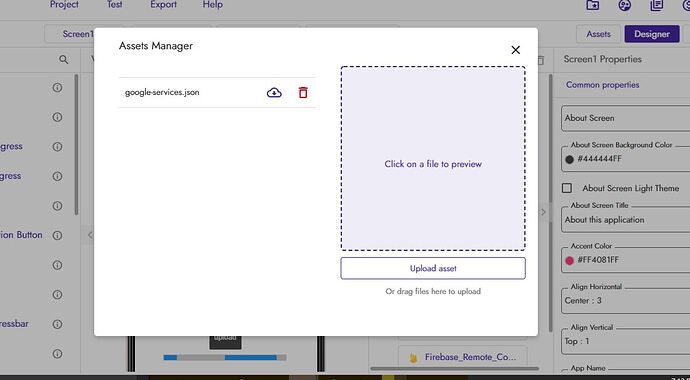
Task: Expand the Common properties section
Action: point(602,85)
